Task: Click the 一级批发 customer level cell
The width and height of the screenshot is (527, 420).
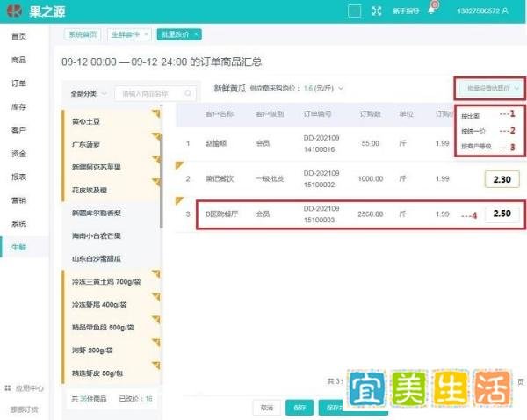Action: pos(270,178)
